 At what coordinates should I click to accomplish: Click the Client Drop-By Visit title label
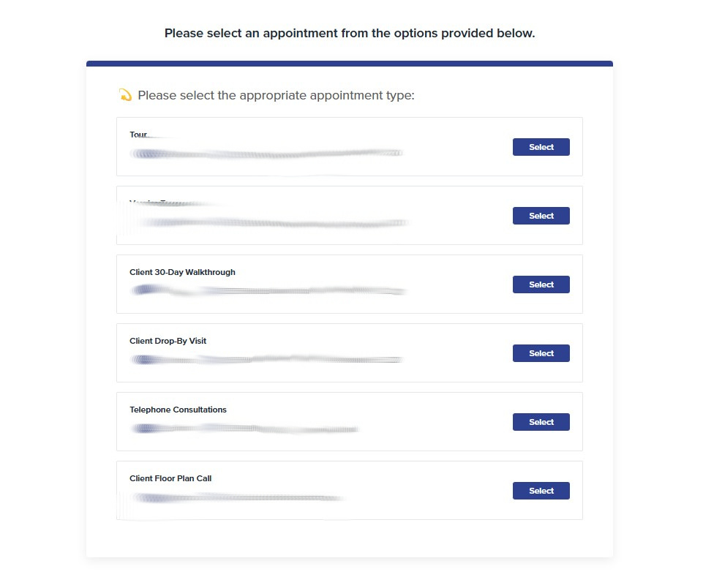click(168, 341)
